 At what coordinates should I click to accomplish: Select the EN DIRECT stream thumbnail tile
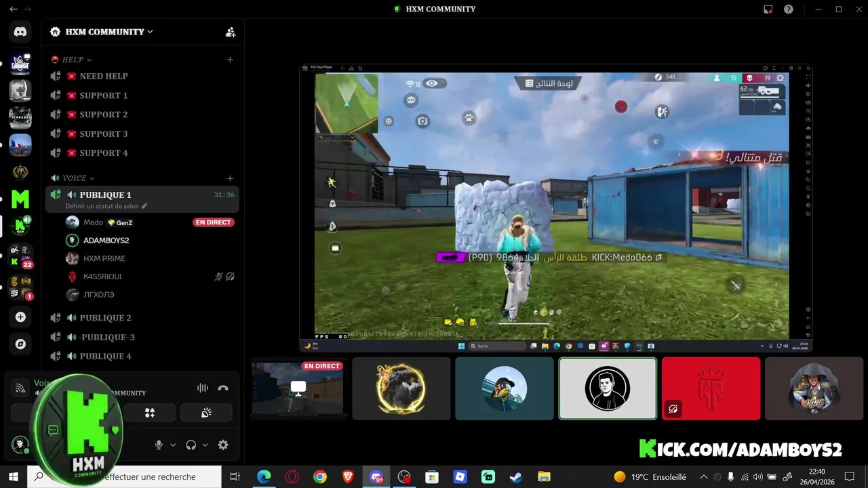(x=298, y=388)
